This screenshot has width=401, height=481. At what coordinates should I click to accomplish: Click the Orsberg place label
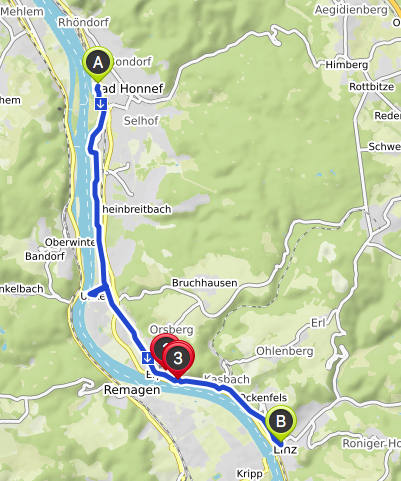(171, 329)
